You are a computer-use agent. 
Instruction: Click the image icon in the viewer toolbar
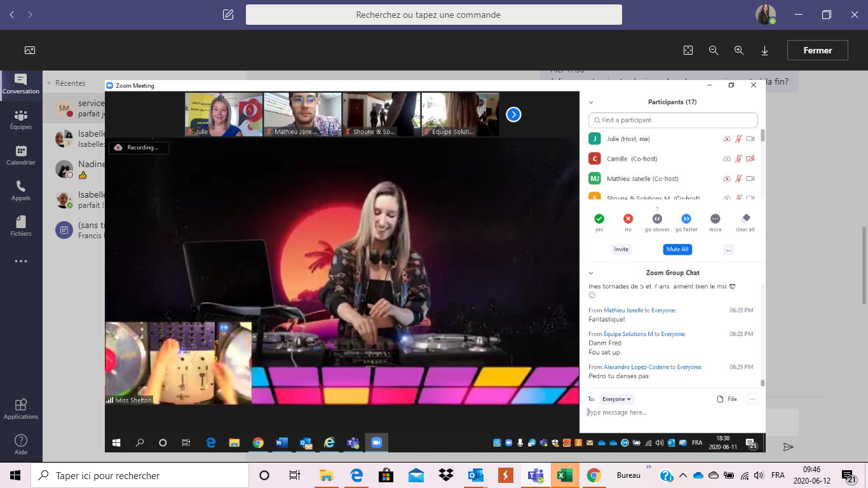[30, 50]
